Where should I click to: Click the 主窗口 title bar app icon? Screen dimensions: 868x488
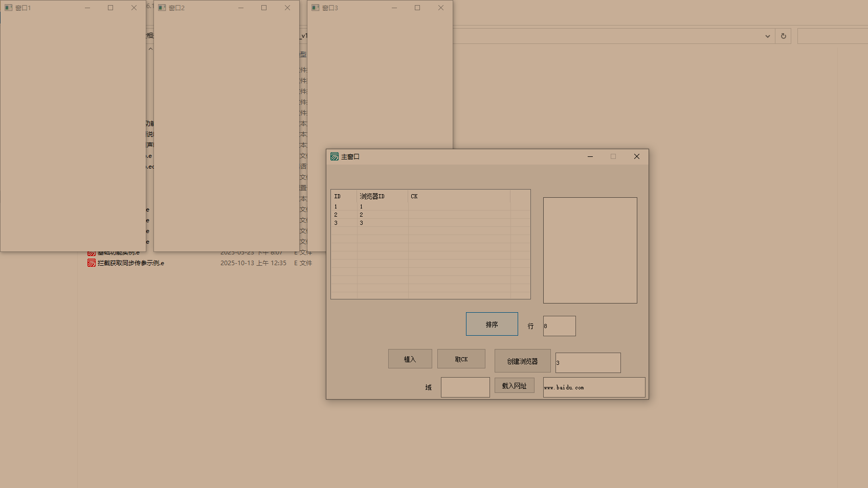334,156
